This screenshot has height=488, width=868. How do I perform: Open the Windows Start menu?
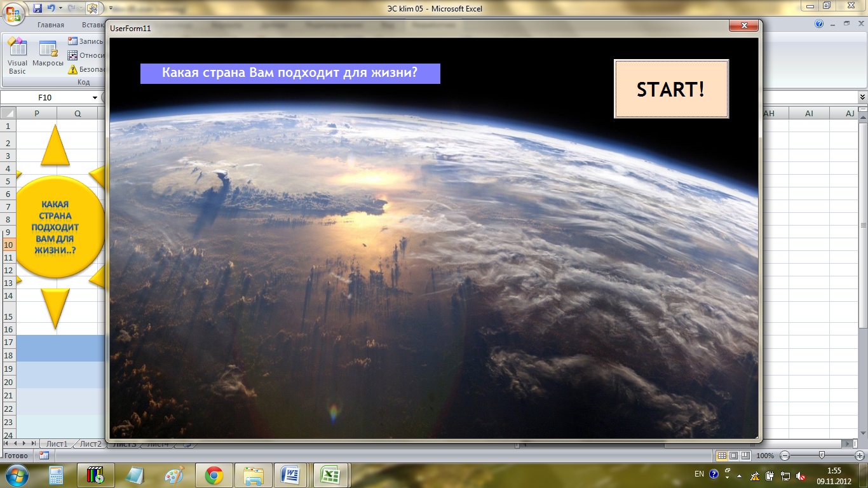16,475
